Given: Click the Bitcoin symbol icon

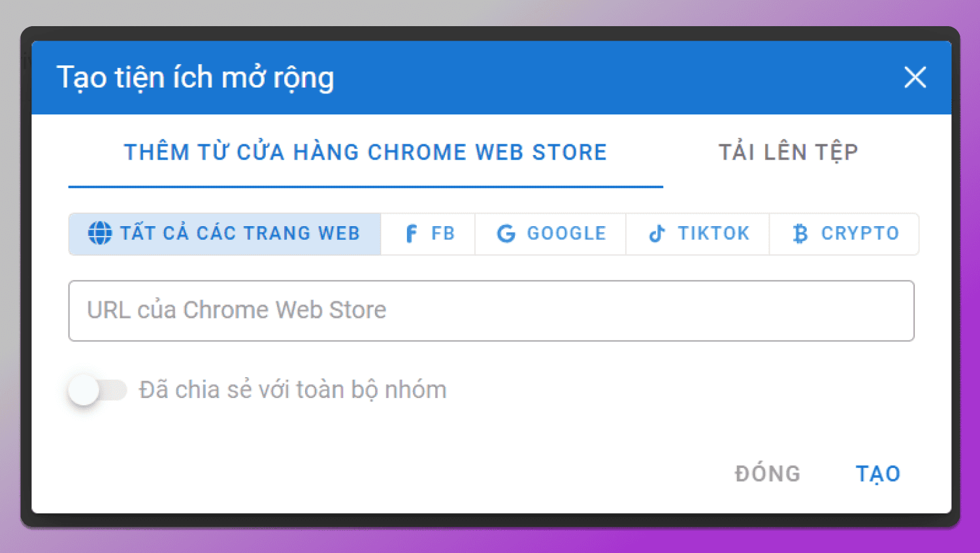Looking at the screenshot, I should (800, 233).
